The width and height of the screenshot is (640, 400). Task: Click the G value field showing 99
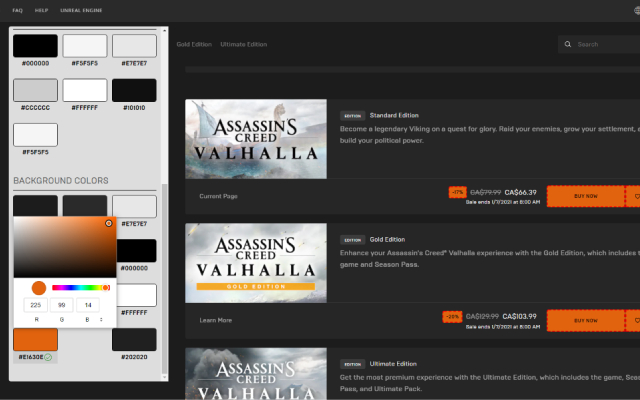[x=62, y=305]
